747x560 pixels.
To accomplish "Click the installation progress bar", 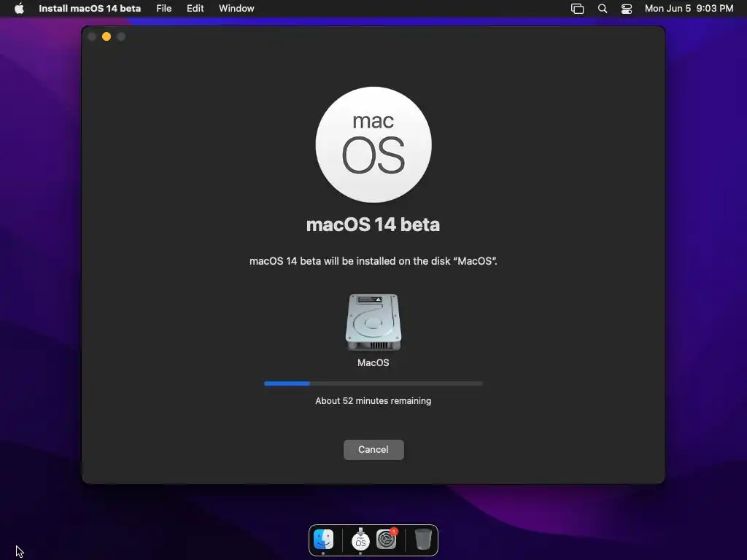I will coord(373,384).
